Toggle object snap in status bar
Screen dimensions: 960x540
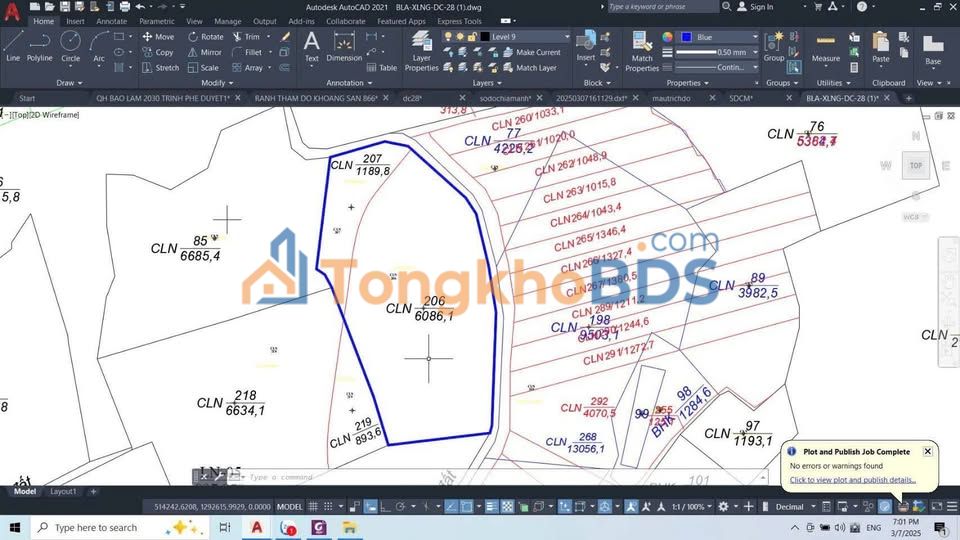tap(466, 506)
